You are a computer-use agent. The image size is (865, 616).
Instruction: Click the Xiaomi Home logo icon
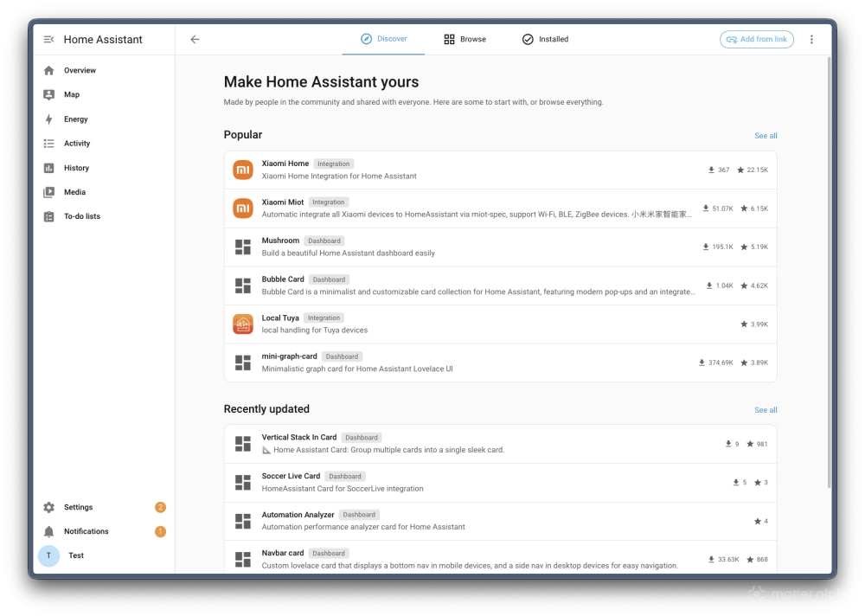click(x=243, y=170)
